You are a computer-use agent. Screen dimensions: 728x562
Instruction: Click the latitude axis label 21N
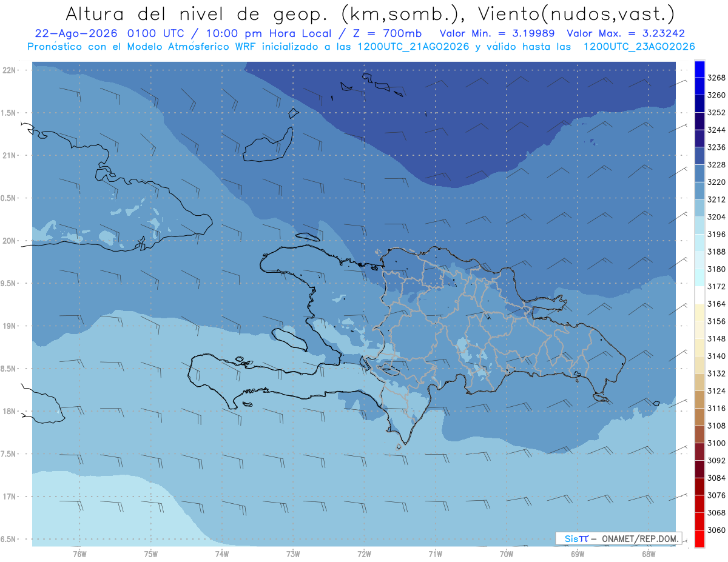tap(10, 155)
